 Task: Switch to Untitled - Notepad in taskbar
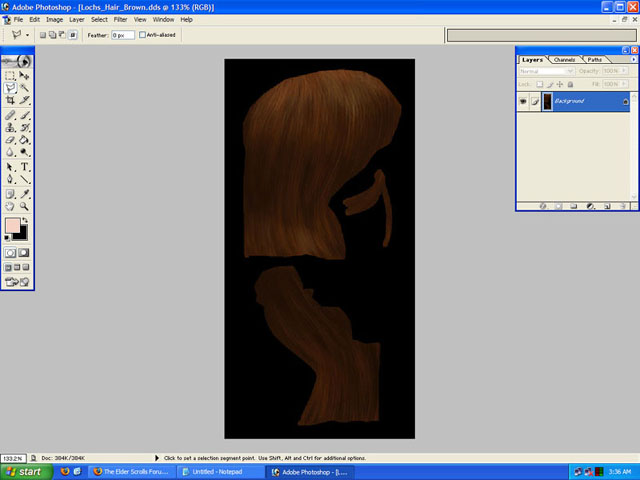point(218,472)
